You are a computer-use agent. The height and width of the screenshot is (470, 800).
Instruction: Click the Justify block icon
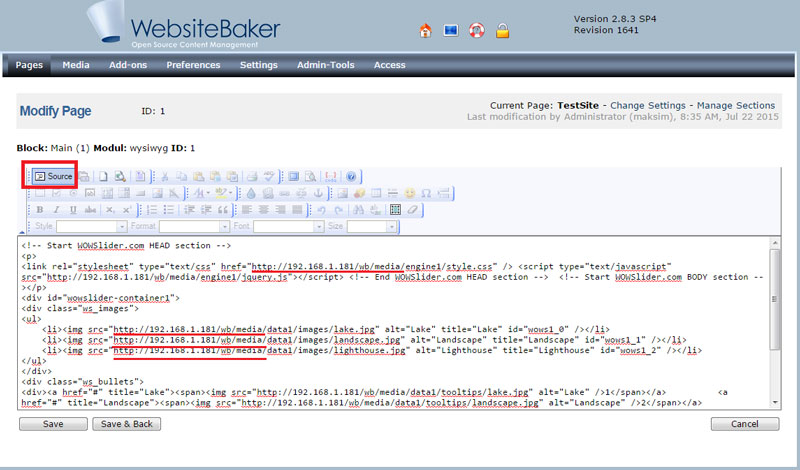click(x=297, y=210)
